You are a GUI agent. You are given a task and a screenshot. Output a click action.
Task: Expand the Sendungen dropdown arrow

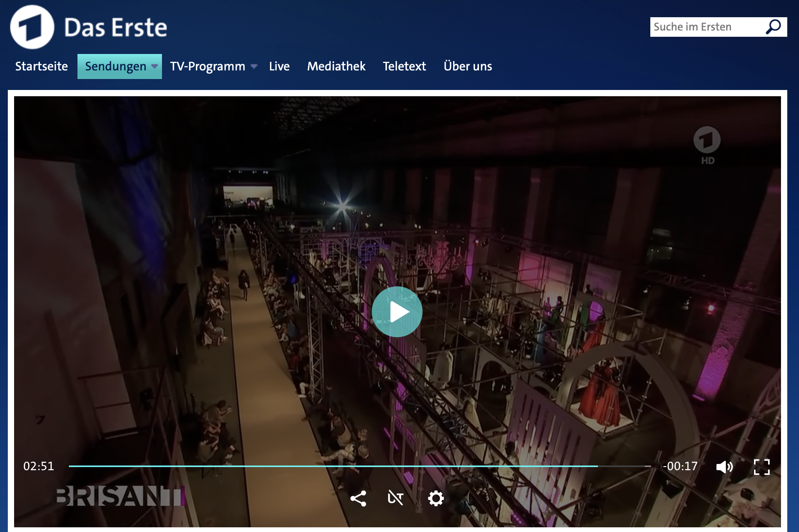click(x=155, y=66)
